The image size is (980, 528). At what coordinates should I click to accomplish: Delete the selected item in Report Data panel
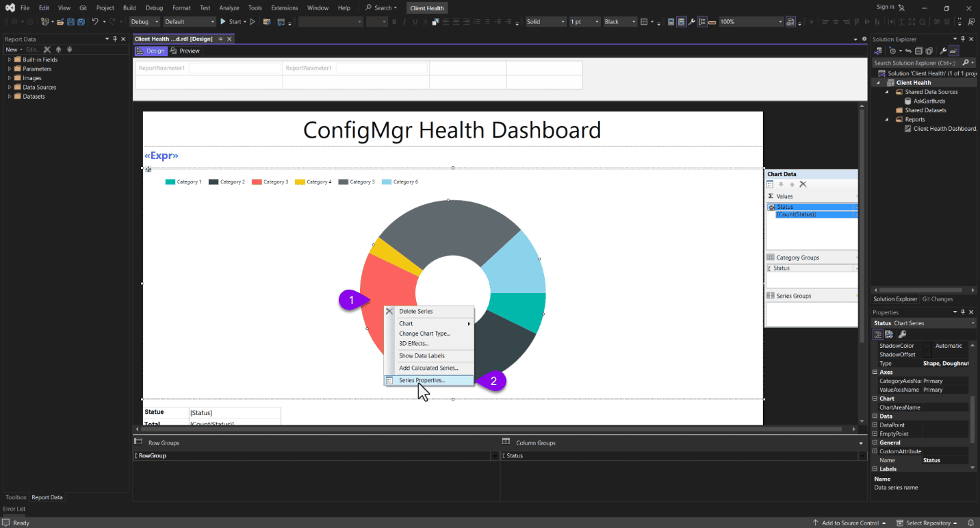pyautogui.click(x=47, y=49)
